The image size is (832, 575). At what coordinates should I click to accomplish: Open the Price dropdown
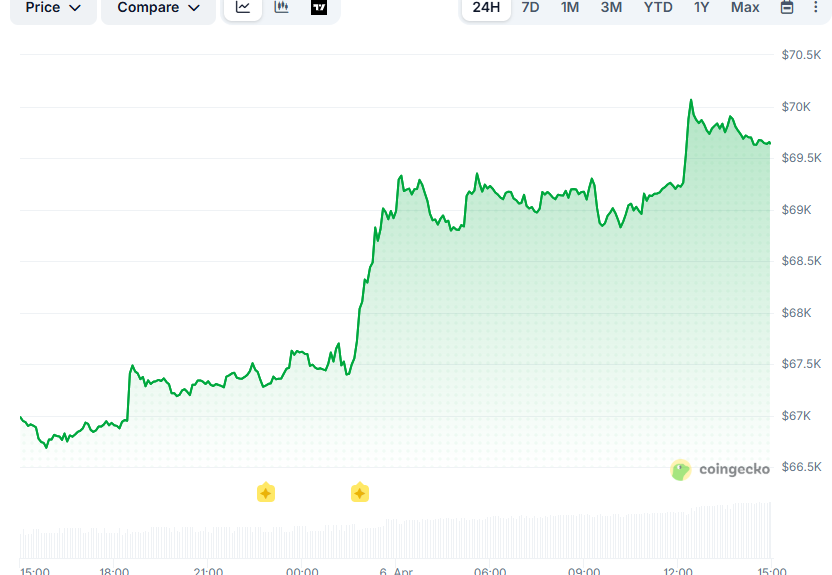click(x=53, y=8)
